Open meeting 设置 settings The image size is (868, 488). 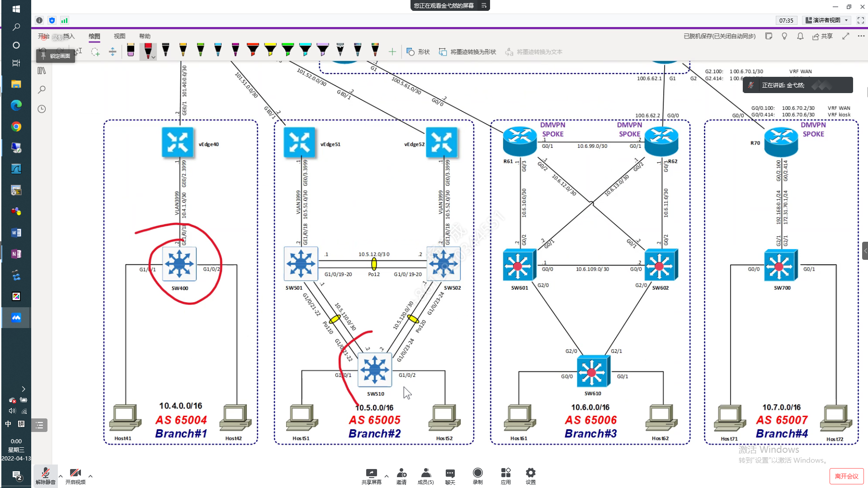point(531,476)
